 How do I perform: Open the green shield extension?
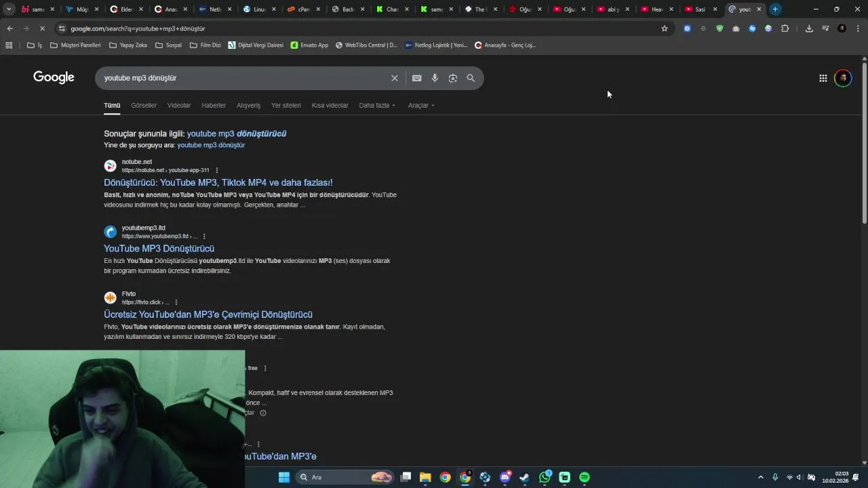click(x=719, y=28)
